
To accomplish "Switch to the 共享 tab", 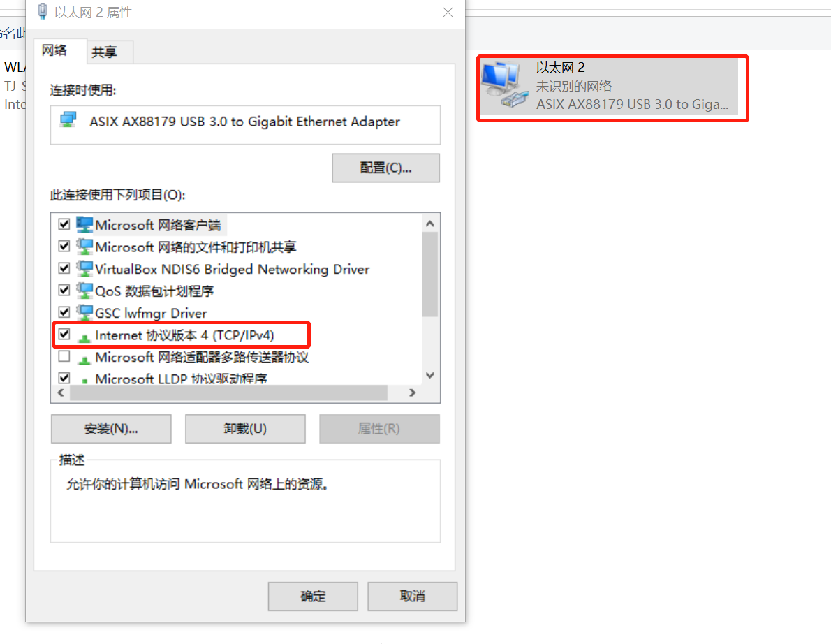I will click(105, 52).
